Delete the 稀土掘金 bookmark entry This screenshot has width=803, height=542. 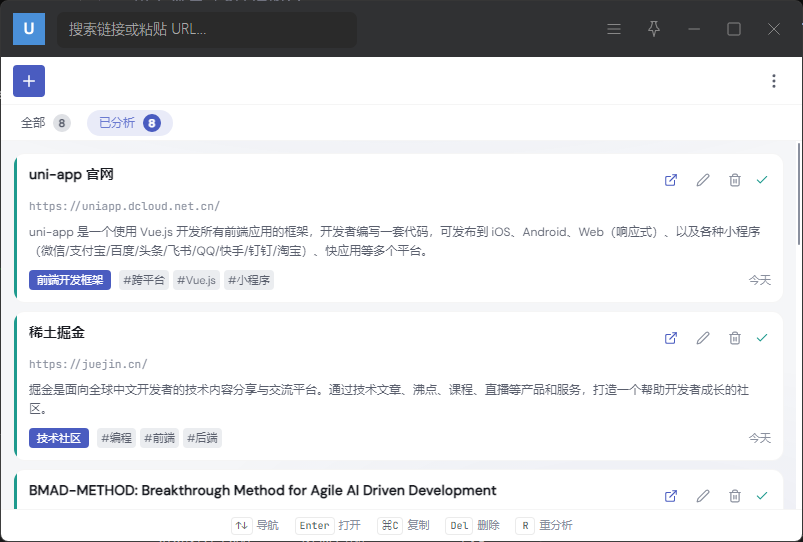pyautogui.click(x=735, y=338)
